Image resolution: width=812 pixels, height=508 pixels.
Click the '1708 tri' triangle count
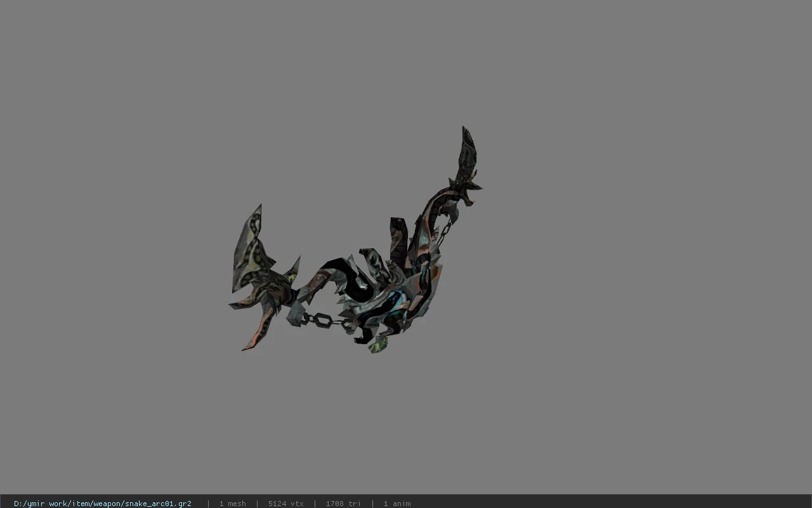343,504
